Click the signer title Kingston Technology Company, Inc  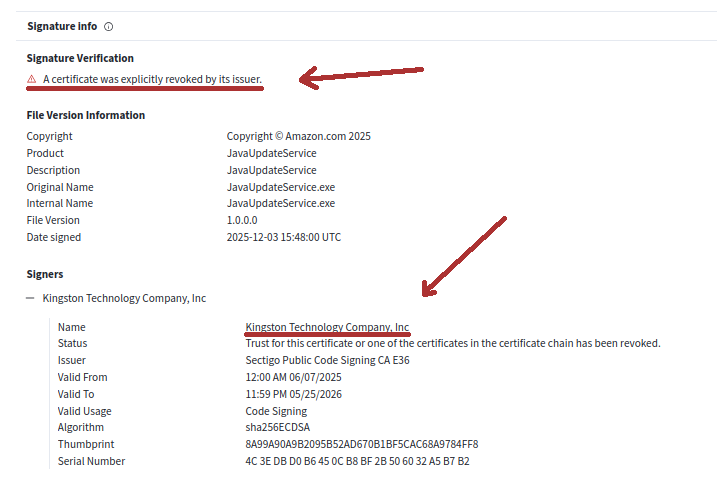pyautogui.click(x=124, y=298)
